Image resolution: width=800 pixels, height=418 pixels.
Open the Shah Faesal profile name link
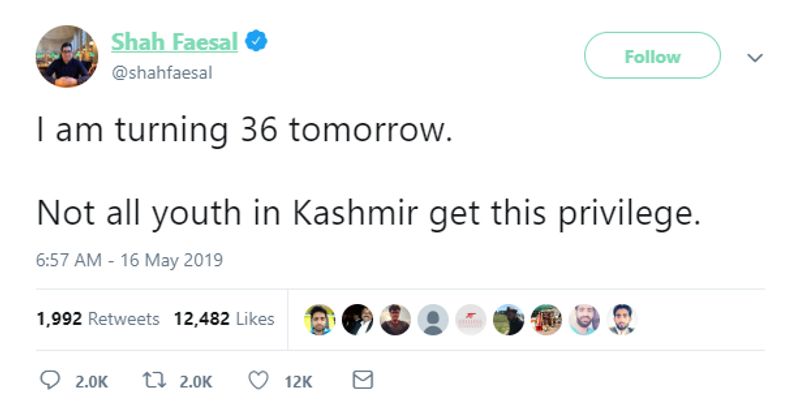point(176,41)
